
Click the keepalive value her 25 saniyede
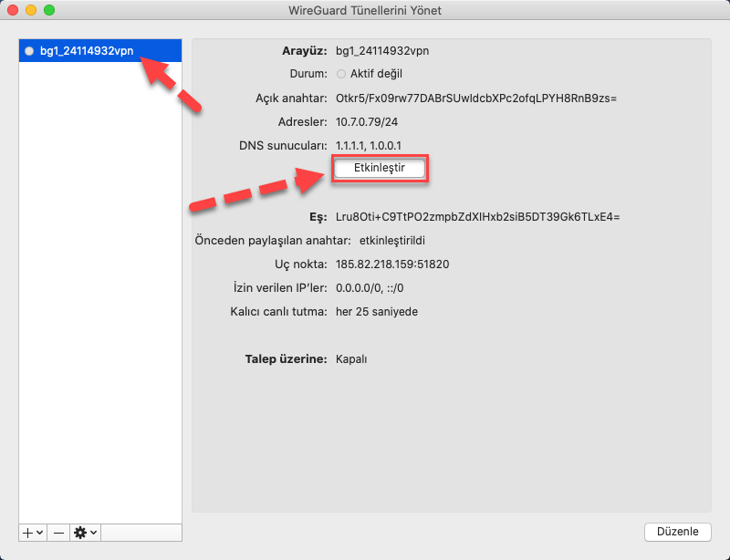click(377, 312)
